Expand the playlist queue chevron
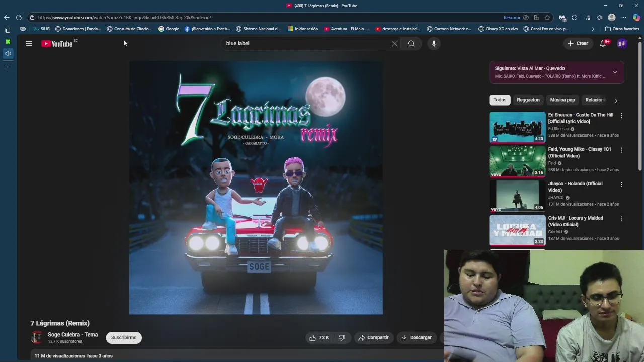Screen dimensions: 644x362 [615, 72]
